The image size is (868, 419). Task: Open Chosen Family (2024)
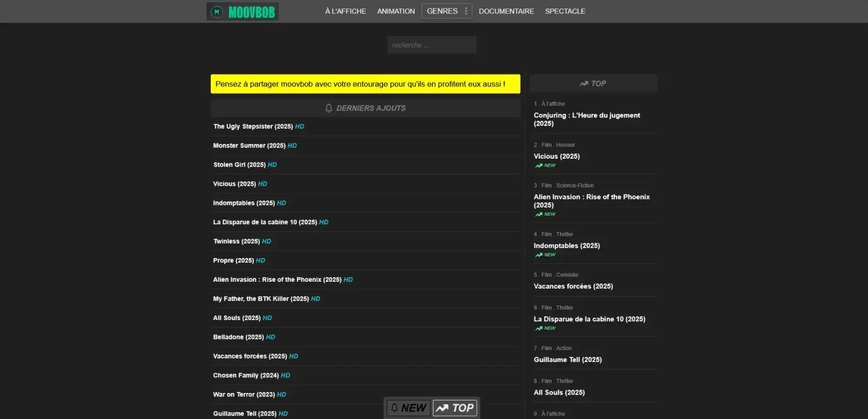(246, 376)
